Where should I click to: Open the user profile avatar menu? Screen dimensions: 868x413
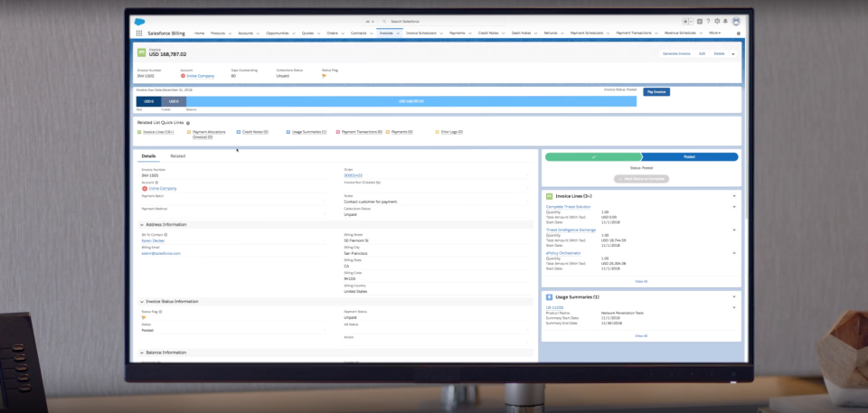pos(735,21)
